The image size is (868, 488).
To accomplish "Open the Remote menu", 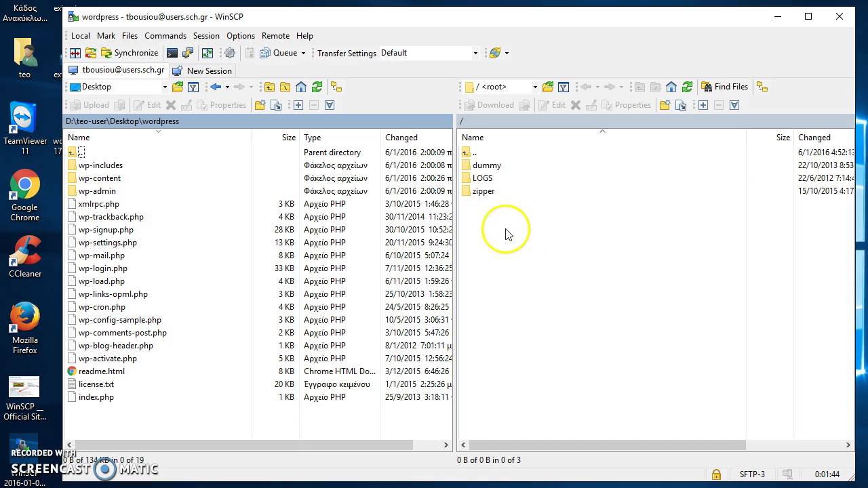I will coord(275,35).
